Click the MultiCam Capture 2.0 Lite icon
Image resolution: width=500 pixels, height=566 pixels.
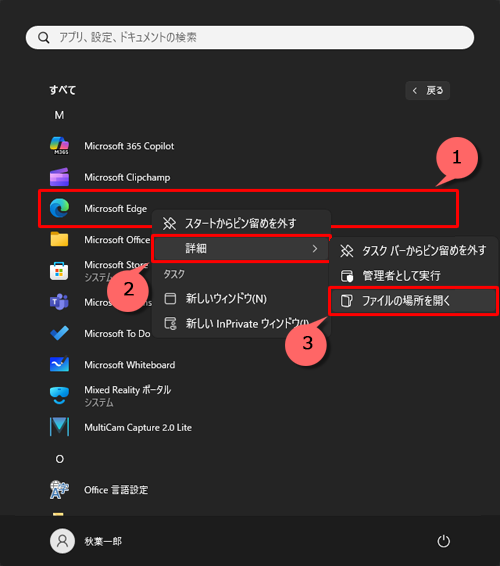59,427
